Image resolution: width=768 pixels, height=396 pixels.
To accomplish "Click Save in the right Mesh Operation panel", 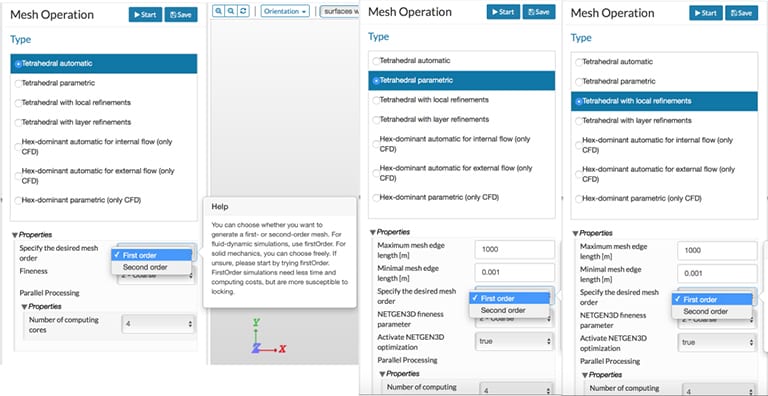I will [742, 13].
